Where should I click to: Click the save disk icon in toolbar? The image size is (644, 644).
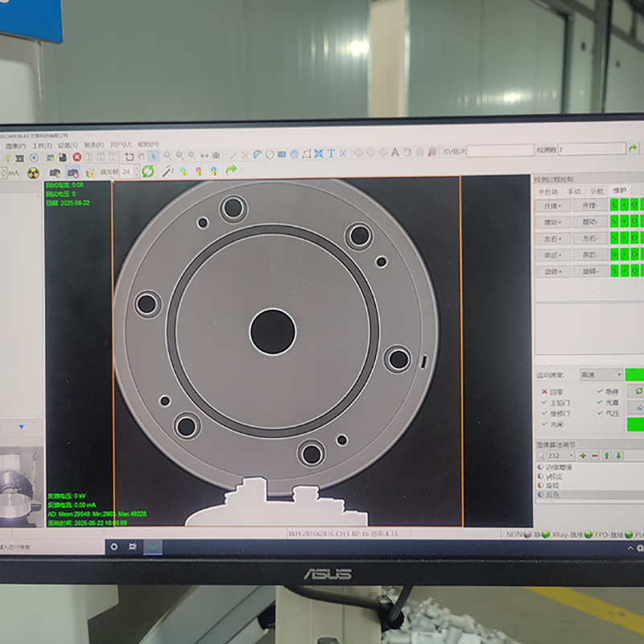(x=63, y=157)
